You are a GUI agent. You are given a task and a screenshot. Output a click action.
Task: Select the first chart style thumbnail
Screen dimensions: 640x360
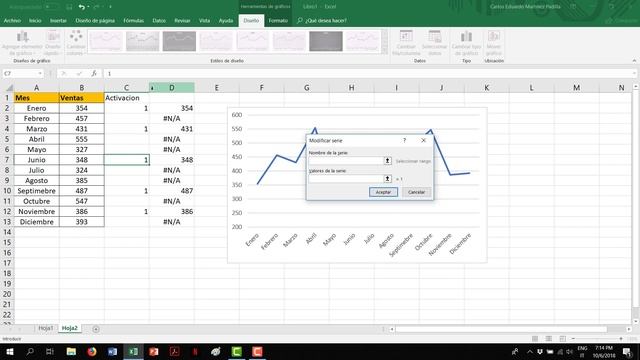(106, 41)
